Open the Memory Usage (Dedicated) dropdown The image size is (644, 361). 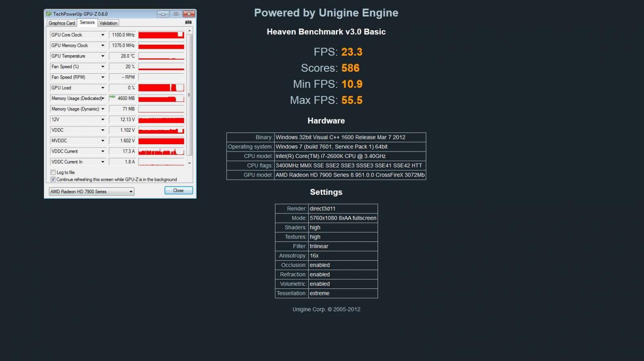103,98
